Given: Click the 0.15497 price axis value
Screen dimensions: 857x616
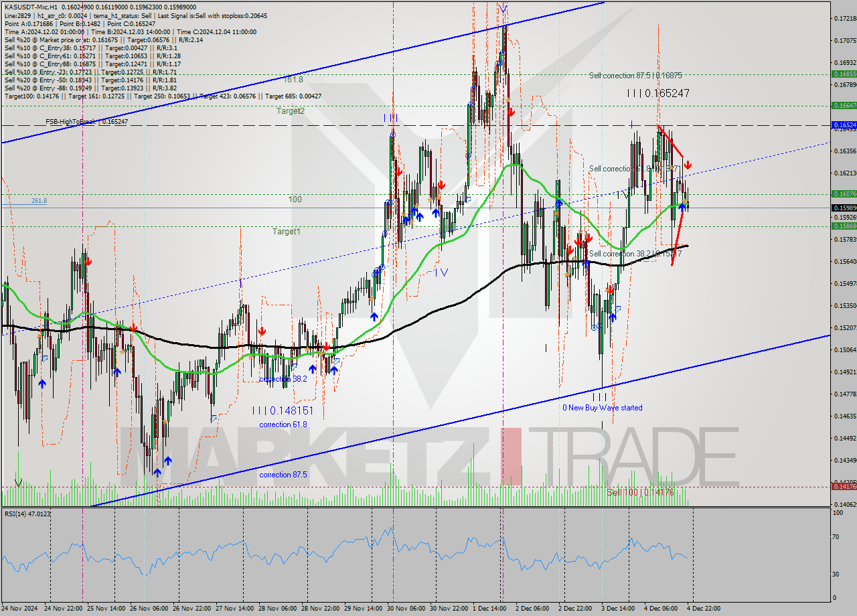Looking at the screenshot, I should coord(845,284).
